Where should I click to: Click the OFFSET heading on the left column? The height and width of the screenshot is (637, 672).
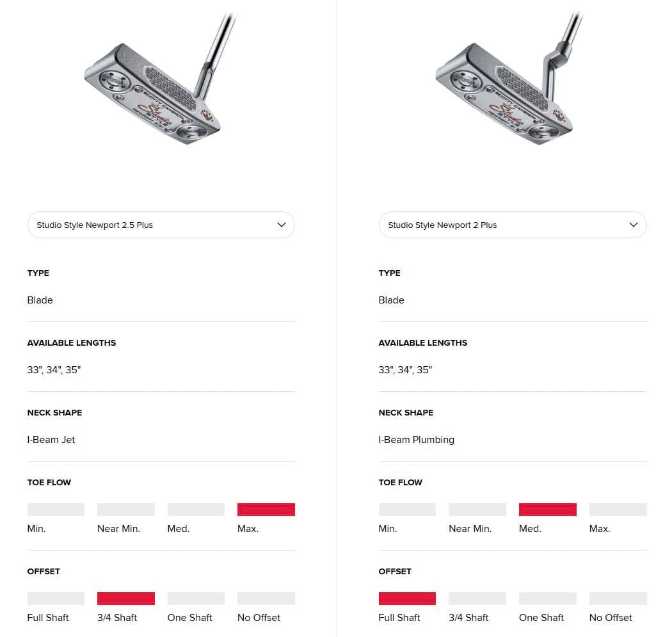click(x=44, y=571)
